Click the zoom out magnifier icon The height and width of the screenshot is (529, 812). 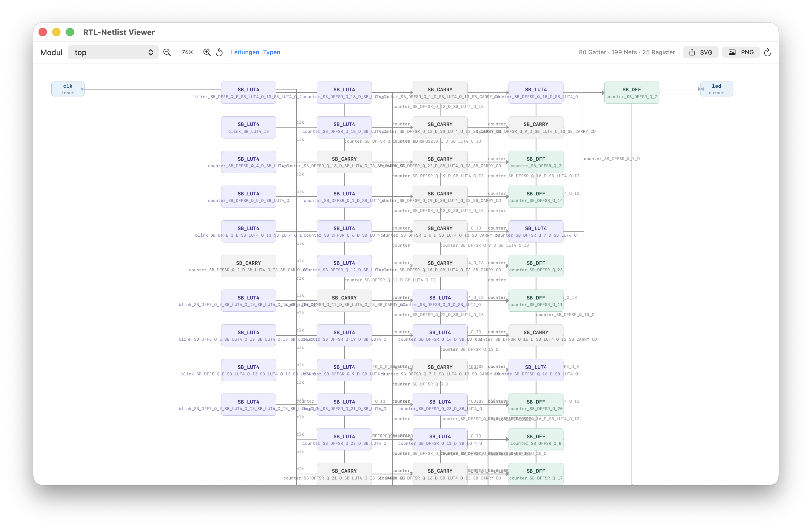pyautogui.click(x=167, y=52)
